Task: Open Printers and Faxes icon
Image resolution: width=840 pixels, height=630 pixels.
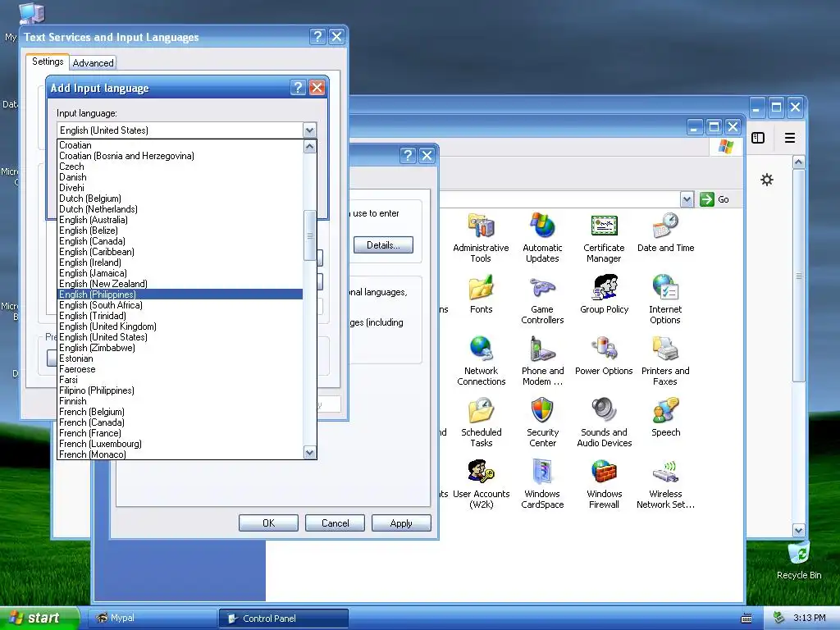Action: pos(664,362)
